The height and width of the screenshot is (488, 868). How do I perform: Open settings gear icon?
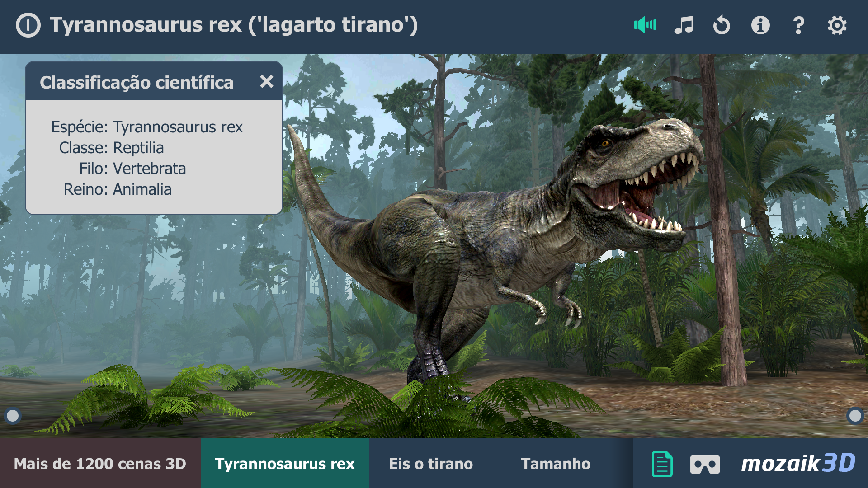click(837, 25)
